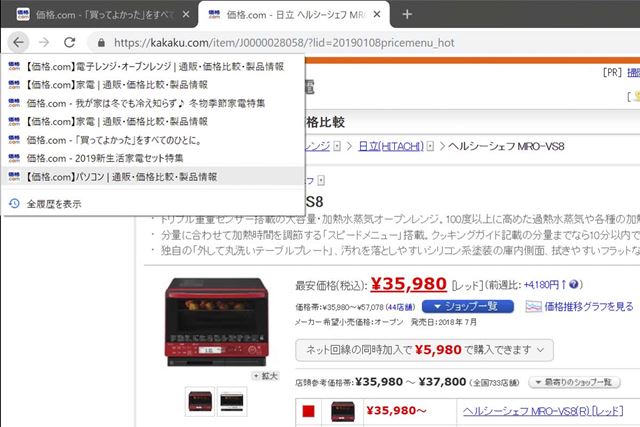640x427 pixels.
Task: Open the 44店舗 shop count link
Action: pyautogui.click(x=400, y=307)
